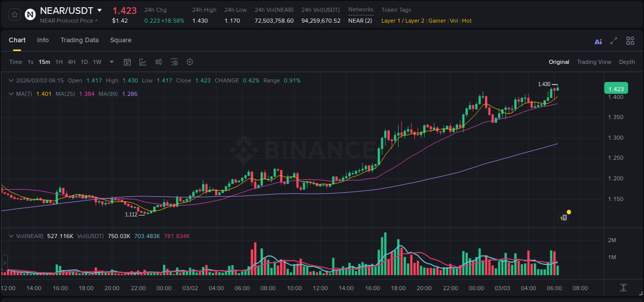Screen dimensions: 644x302
Task: Open the chart settings gear icon
Action: (x=190, y=61)
